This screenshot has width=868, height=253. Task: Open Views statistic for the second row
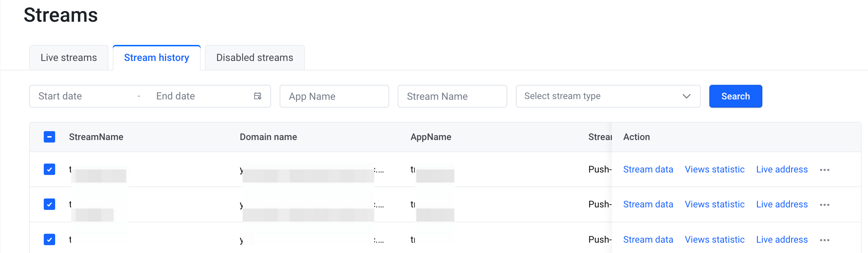pos(714,204)
